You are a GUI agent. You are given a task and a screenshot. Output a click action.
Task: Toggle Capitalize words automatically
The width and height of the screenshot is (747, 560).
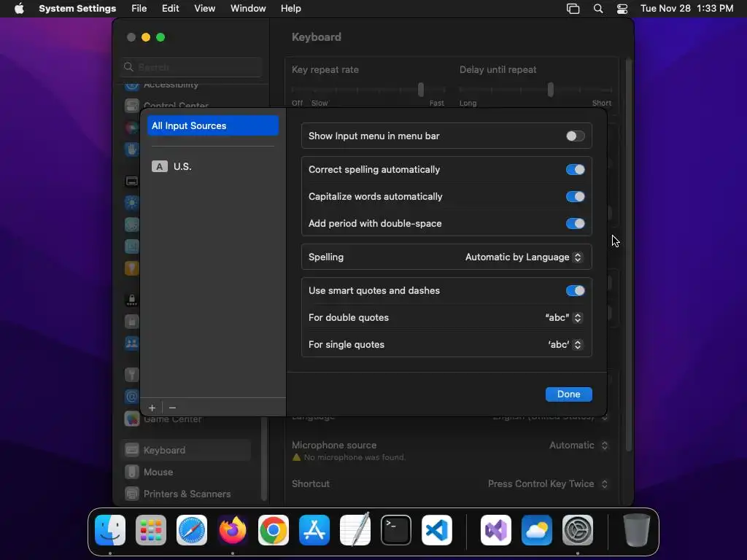point(575,197)
